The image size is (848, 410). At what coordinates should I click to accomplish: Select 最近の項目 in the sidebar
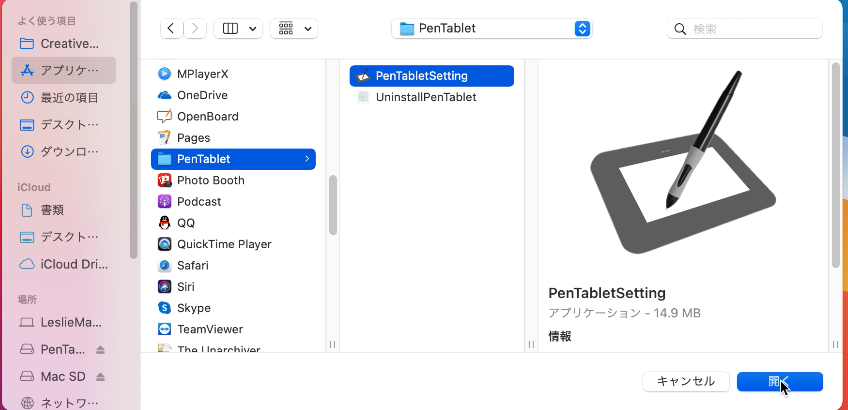click(x=64, y=98)
